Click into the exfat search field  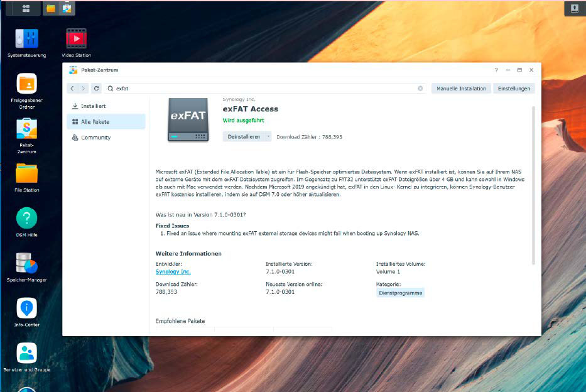(265, 89)
